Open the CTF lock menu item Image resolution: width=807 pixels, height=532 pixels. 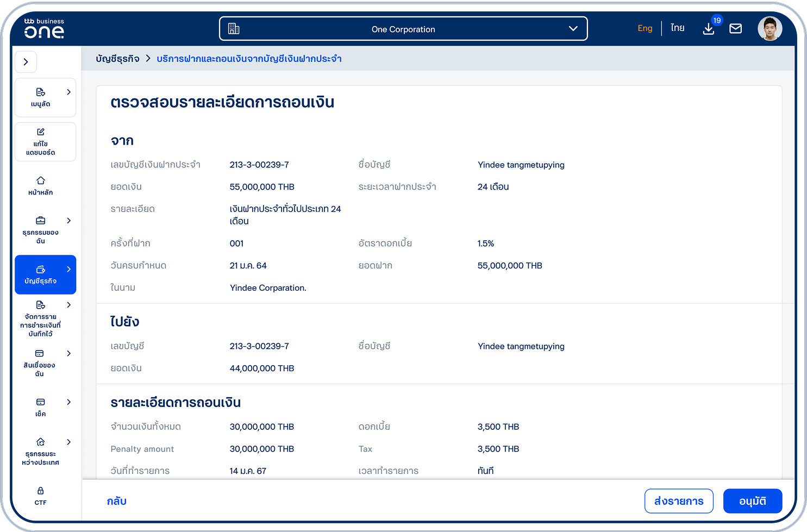pos(40,496)
